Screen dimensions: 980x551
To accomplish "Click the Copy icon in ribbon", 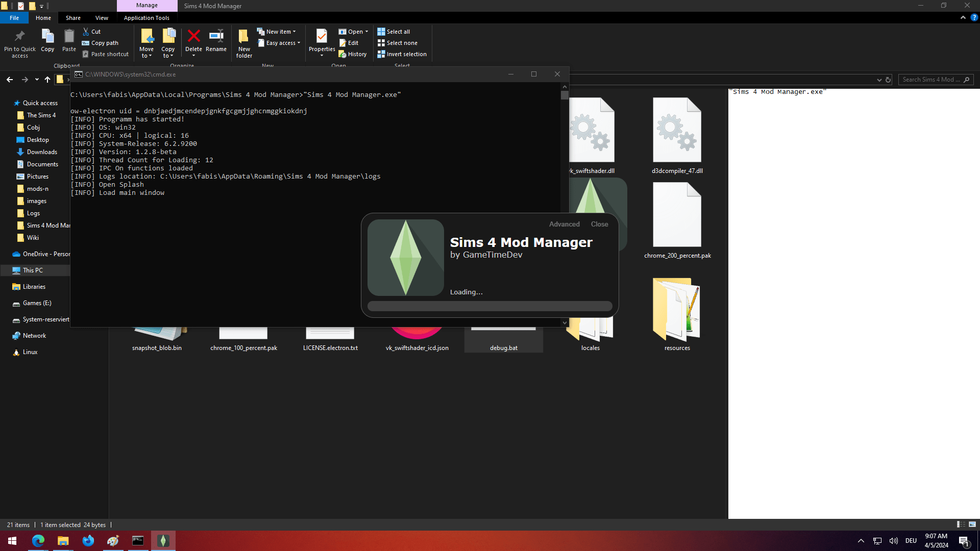I will pyautogui.click(x=47, y=36).
